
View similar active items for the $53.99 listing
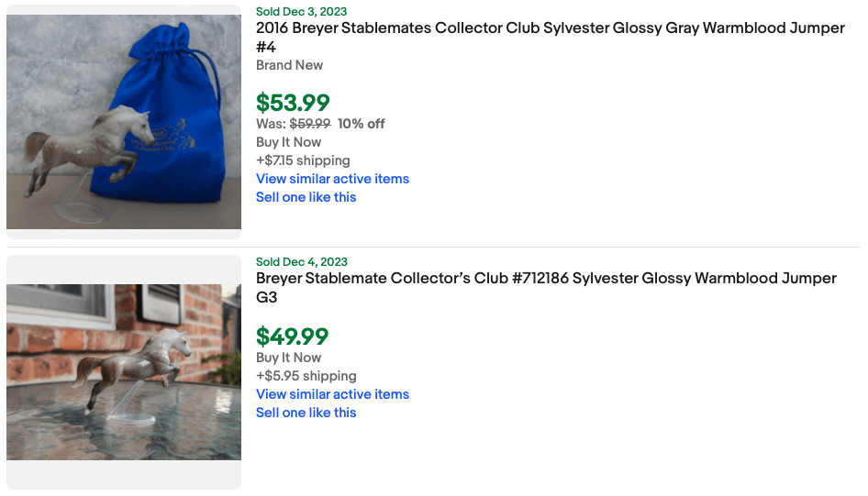point(332,179)
